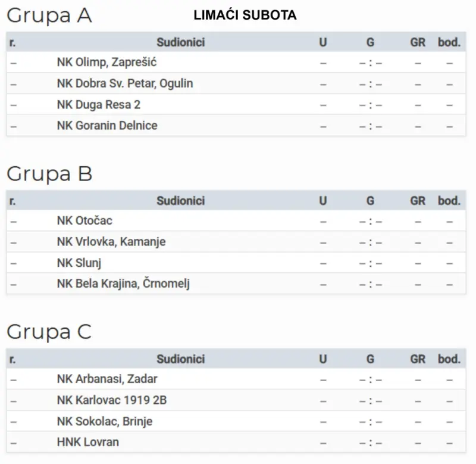Screen dimensions: 476x464
Task: Click Grupa C heading
Action: 49,332
